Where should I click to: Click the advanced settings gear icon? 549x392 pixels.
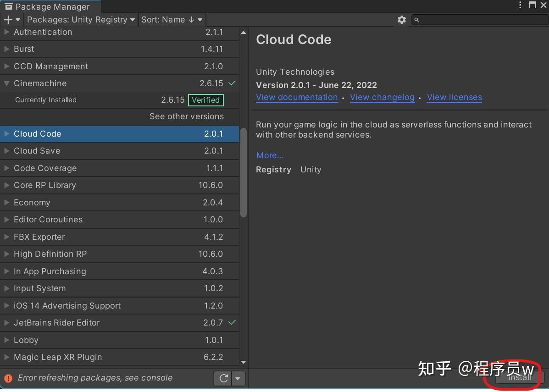401,20
